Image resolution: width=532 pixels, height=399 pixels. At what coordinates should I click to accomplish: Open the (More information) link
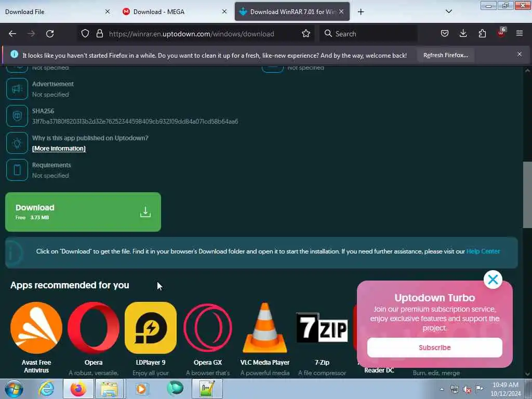click(59, 149)
